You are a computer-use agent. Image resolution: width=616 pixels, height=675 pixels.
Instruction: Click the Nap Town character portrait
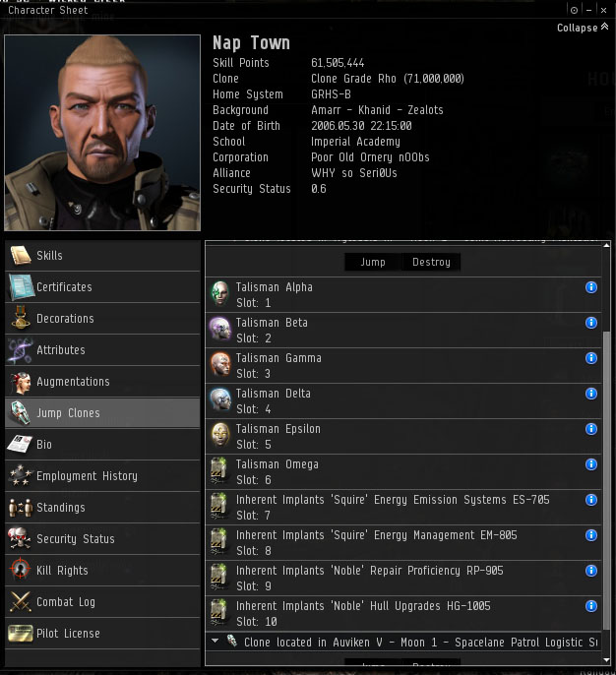(102, 133)
